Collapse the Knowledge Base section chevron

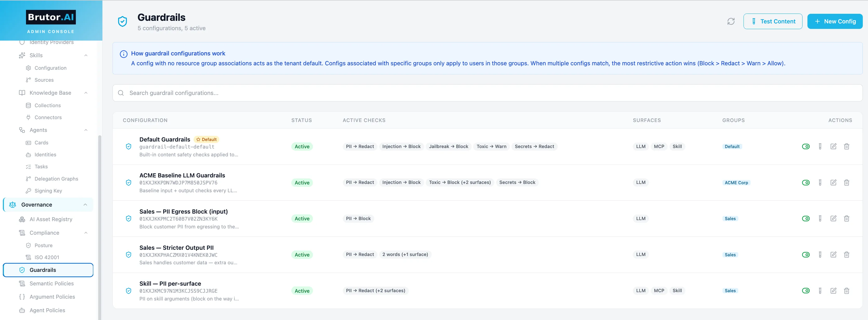(x=86, y=93)
